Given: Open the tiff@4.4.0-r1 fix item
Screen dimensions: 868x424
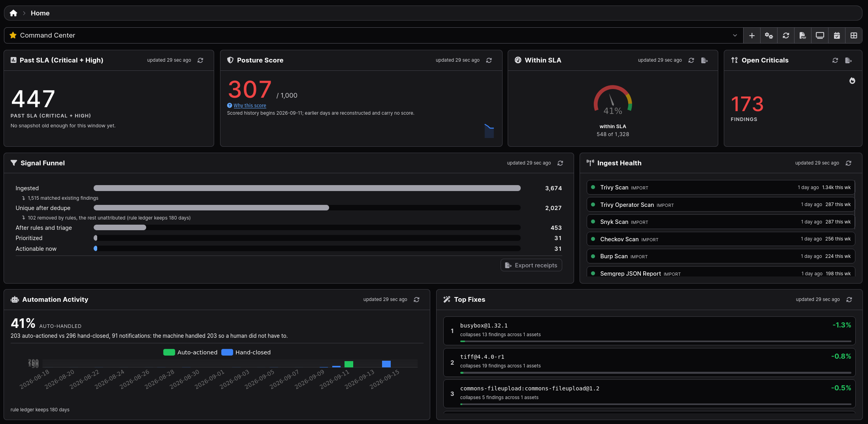Looking at the screenshot, I should 649,362.
